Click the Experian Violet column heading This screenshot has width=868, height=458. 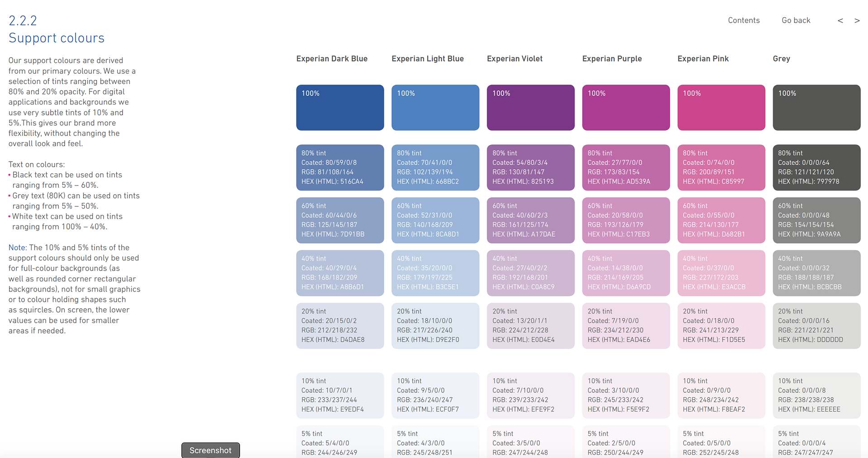coord(514,59)
